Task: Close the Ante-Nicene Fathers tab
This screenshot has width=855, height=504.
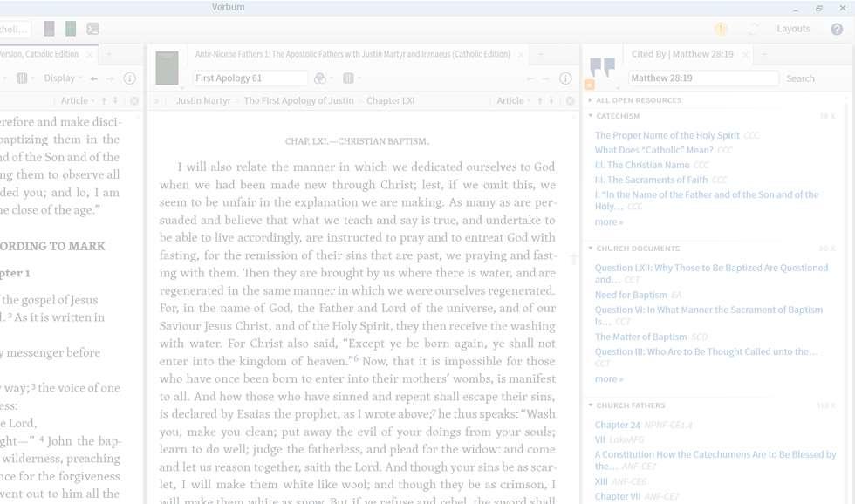Action: [x=521, y=54]
